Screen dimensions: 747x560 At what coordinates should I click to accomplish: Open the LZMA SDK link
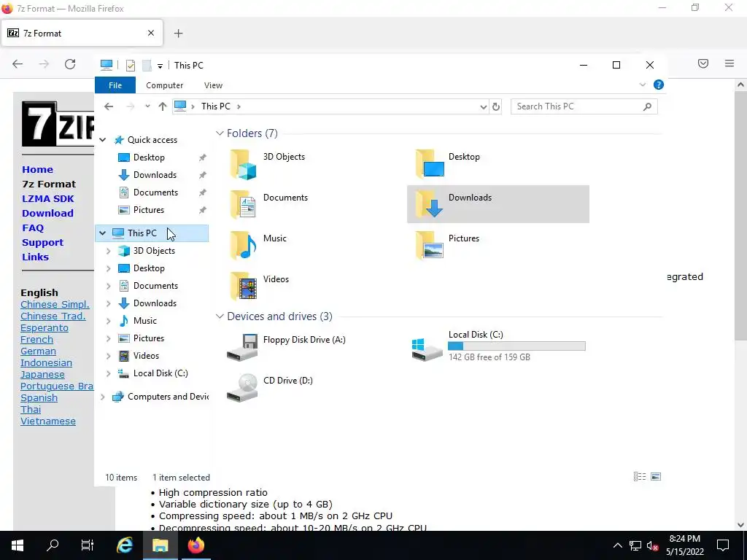pyautogui.click(x=47, y=198)
